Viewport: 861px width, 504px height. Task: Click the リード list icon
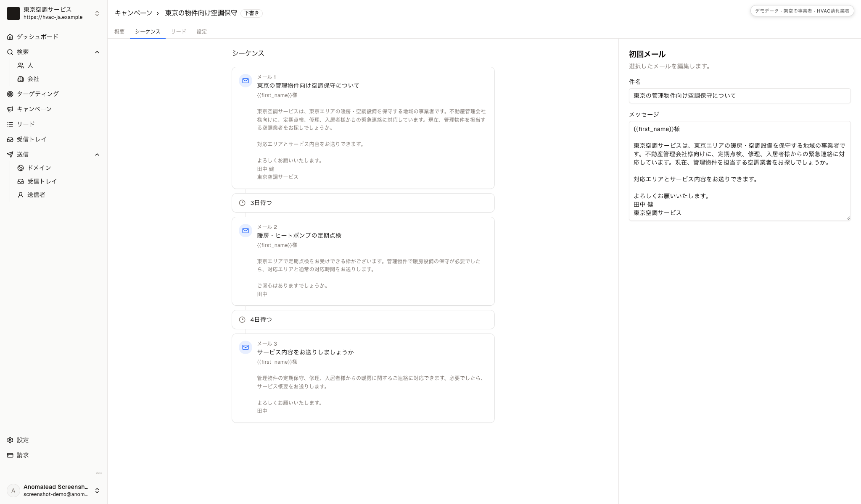pos(10,124)
